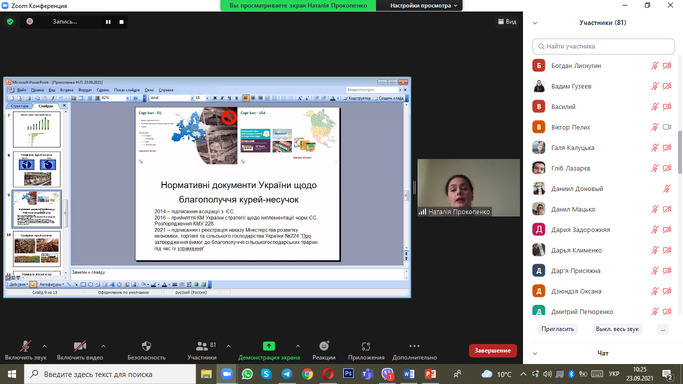Open the Участники people icon
This screenshot has width=683, height=384.
pos(202,346)
